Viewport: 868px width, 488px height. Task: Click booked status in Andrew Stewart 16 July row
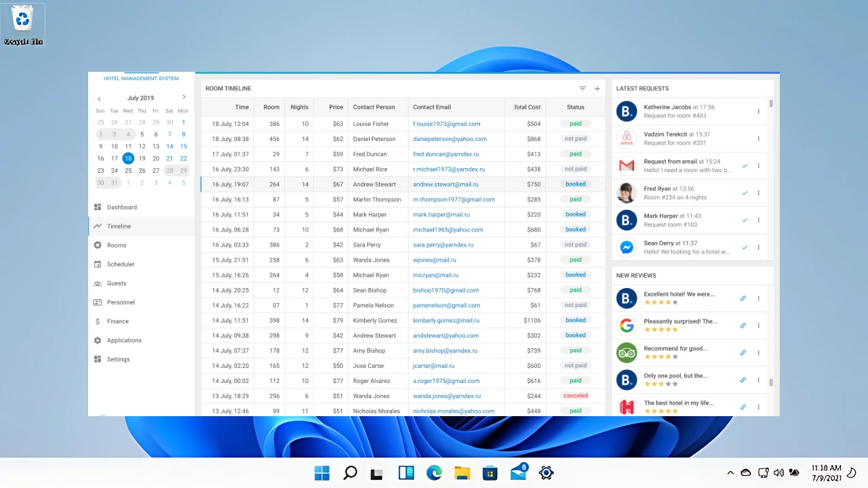click(576, 184)
